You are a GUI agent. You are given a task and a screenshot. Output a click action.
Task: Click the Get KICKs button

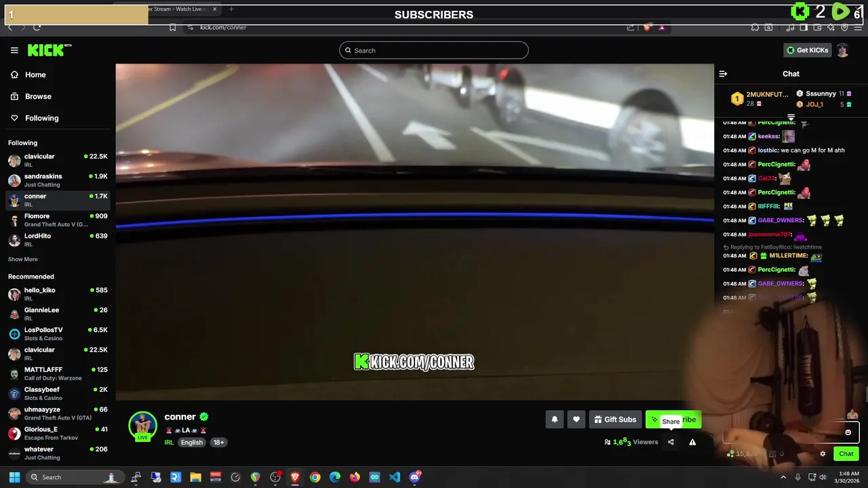[x=807, y=50]
